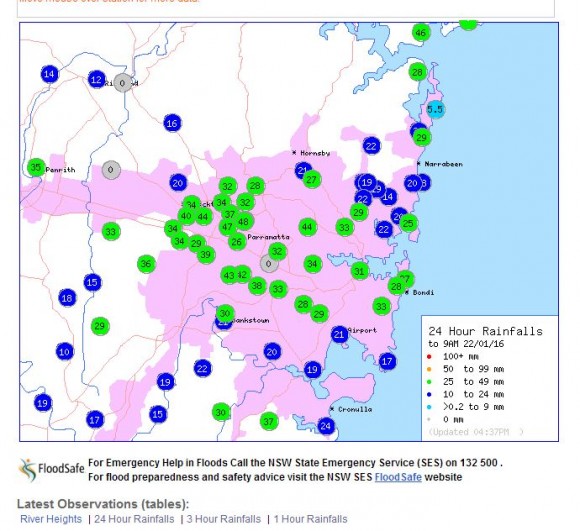The height and width of the screenshot is (531, 580).
Task: Click the green 38 mm station marker
Action: coord(257,286)
